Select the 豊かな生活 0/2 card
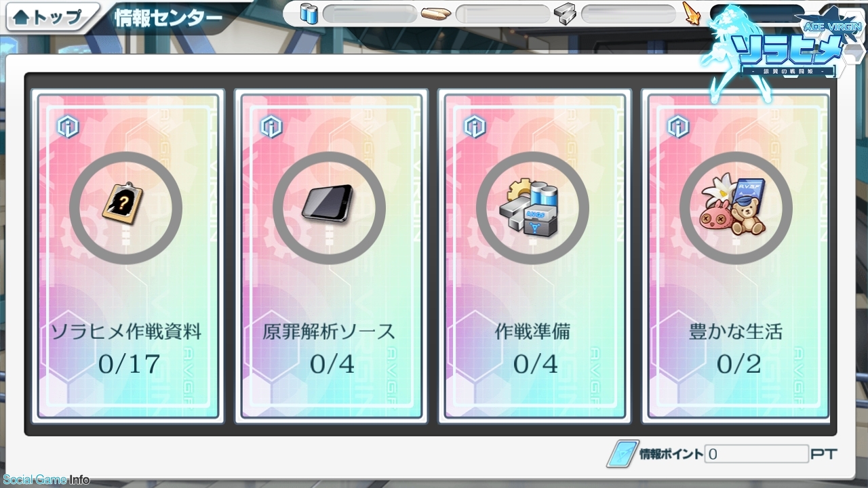 pos(738,256)
